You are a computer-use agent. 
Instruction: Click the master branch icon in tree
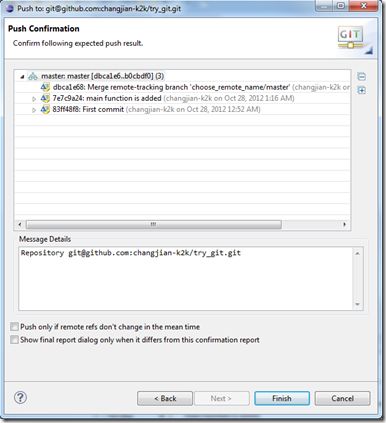[33, 76]
